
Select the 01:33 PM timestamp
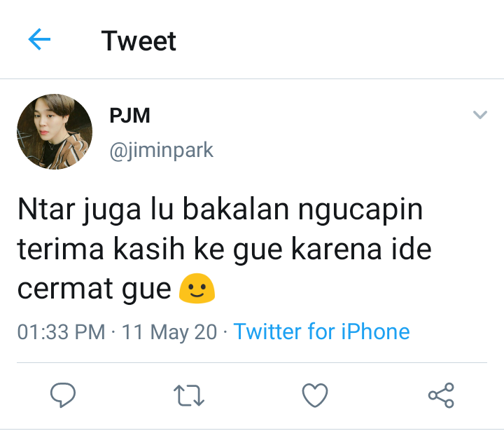click(61, 331)
